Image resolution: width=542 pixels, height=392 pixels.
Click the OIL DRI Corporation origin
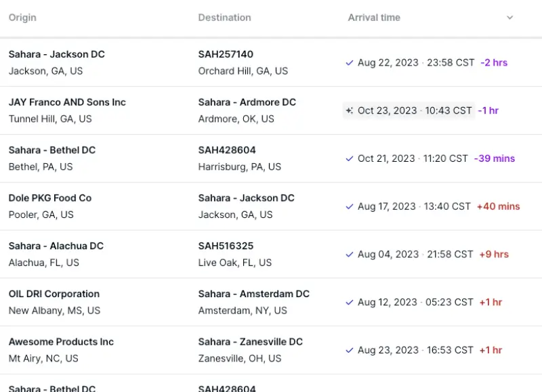[54, 294]
